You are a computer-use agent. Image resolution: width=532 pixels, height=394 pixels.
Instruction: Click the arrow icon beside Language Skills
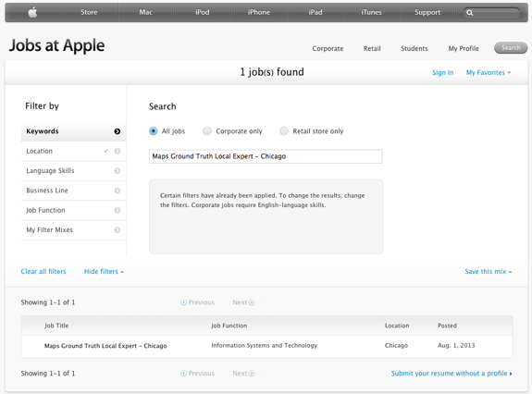click(118, 170)
